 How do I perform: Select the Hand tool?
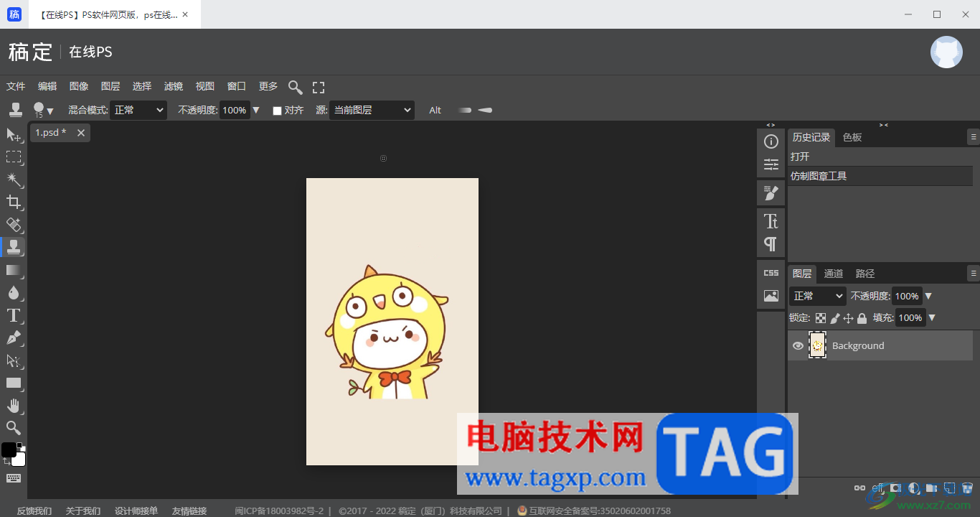click(x=14, y=406)
